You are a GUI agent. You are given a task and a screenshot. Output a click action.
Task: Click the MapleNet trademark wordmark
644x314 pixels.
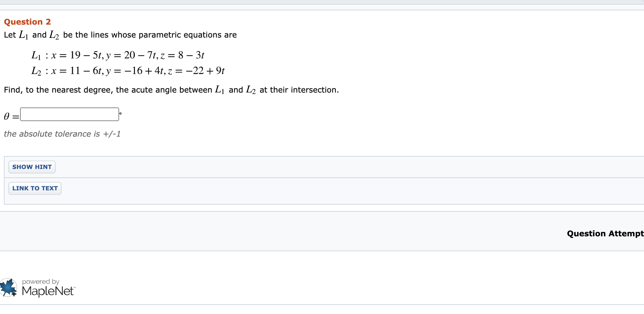pyautogui.click(x=47, y=291)
